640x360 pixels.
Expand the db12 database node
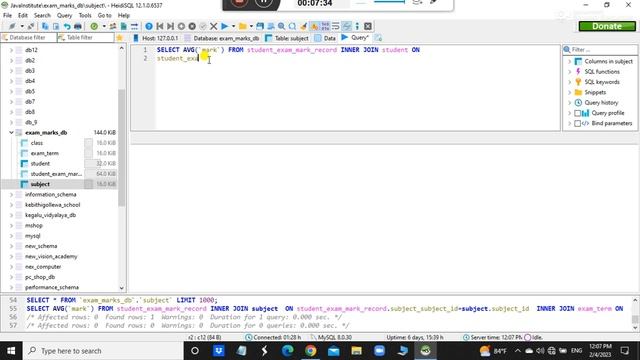point(11,50)
